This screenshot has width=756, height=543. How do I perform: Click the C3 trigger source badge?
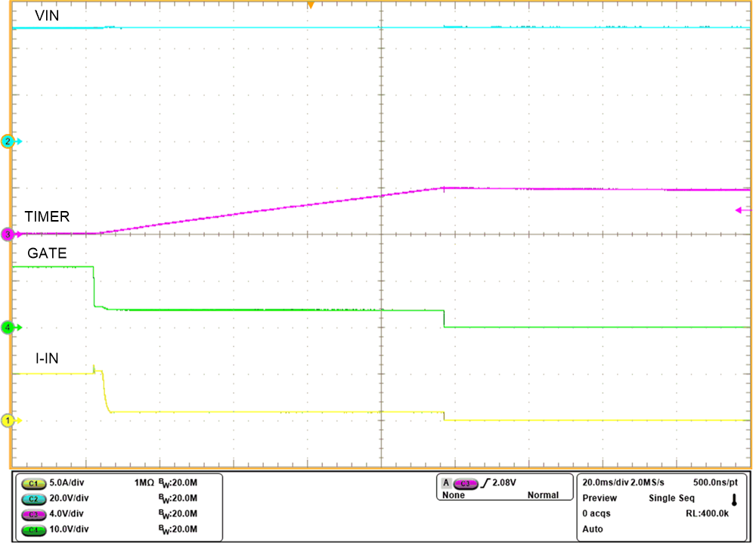(x=465, y=482)
